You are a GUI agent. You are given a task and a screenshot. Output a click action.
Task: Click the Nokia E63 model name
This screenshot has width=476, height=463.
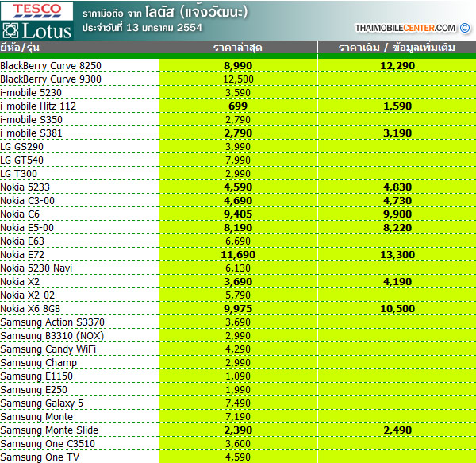click(22, 241)
